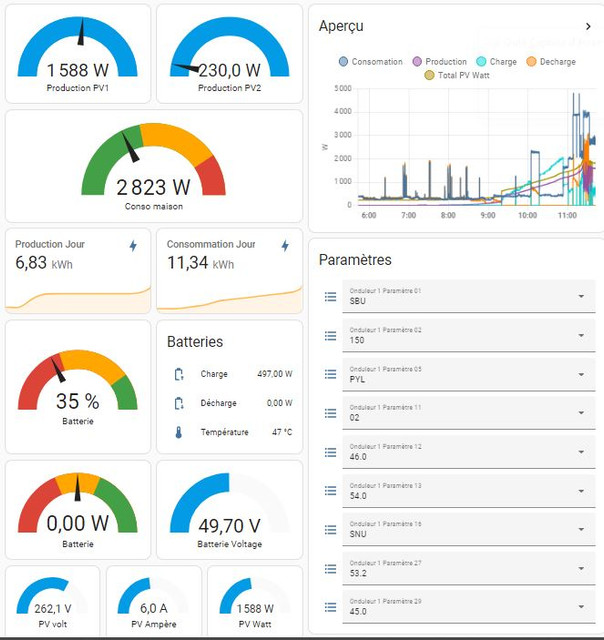Image resolution: width=604 pixels, height=640 pixels.
Task: Open the Aperçu chevron arrow
Action: (588, 27)
